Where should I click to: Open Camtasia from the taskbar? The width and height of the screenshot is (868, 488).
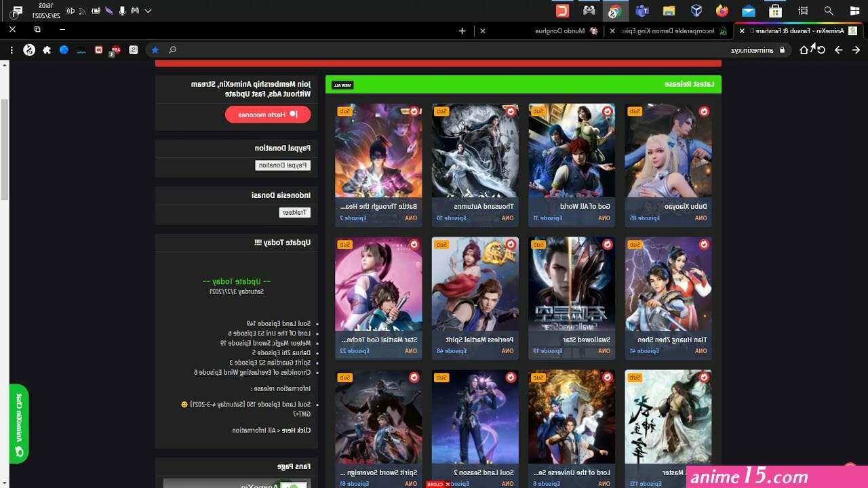562,11
